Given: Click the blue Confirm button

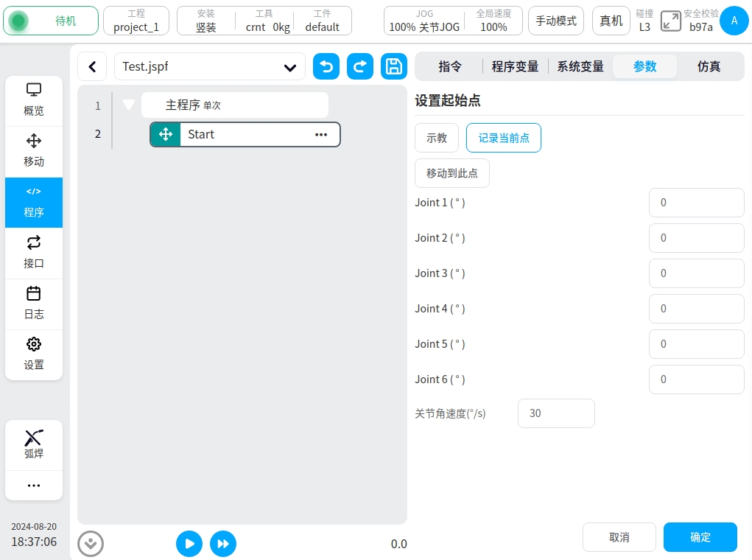Looking at the screenshot, I should [700, 537].
